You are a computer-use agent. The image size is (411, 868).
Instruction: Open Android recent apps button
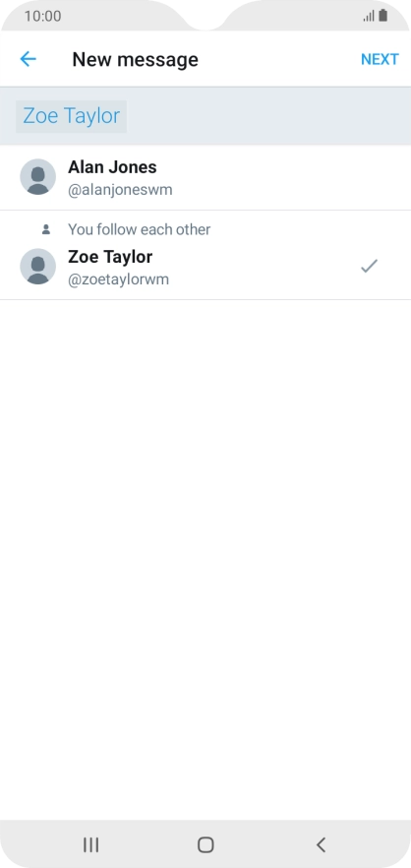pyautogui.click(x=90, y=844)
